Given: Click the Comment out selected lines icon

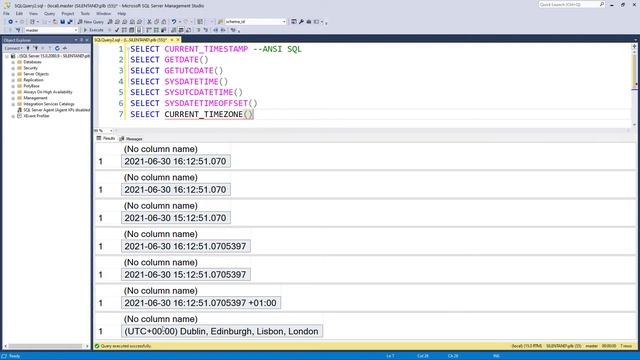Looking at the screenshot, I should (x=199, y=30).
